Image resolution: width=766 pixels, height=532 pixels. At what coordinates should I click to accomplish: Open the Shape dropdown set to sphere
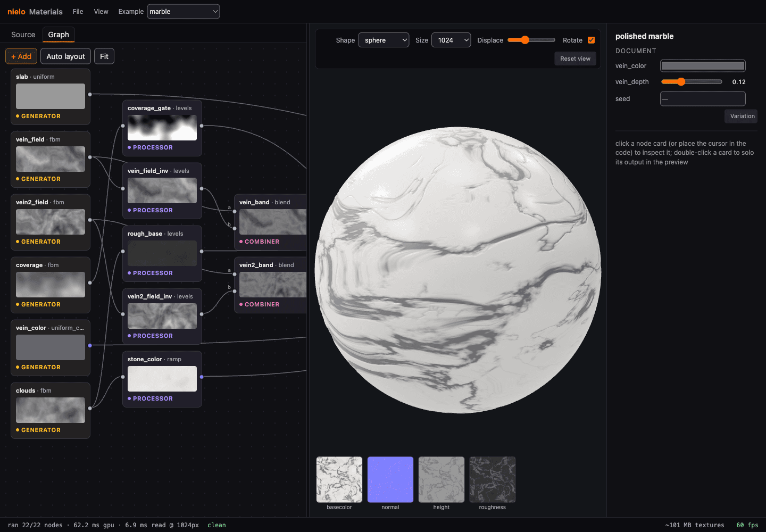pos(384,40)
